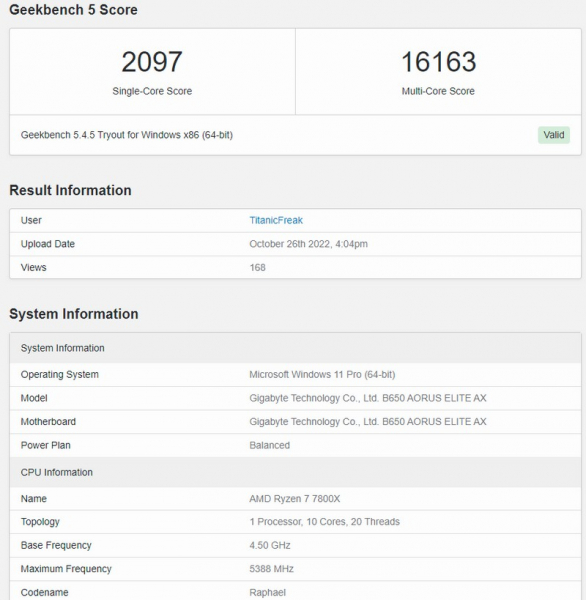Open the TitanicFreak user profile link
Image resolution: width=586 pixels, height=600 pixels.
coord(276,220)
